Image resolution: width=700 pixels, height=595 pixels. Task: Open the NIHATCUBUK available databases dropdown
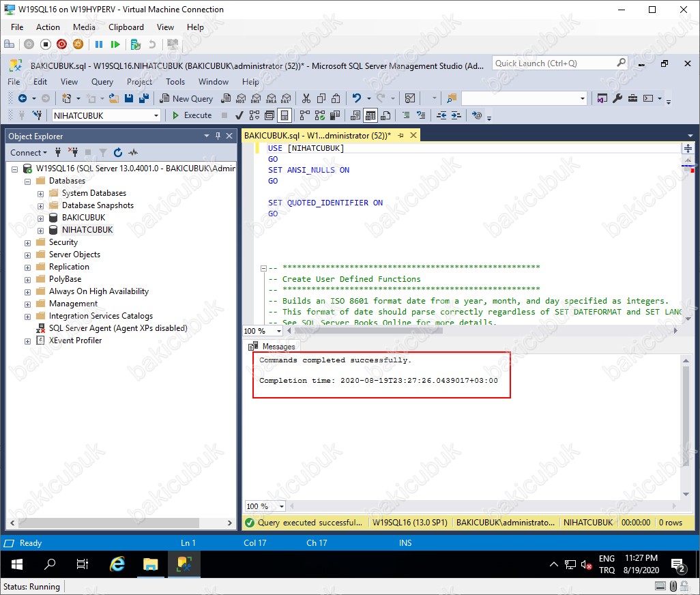click(x=156, y=115)
